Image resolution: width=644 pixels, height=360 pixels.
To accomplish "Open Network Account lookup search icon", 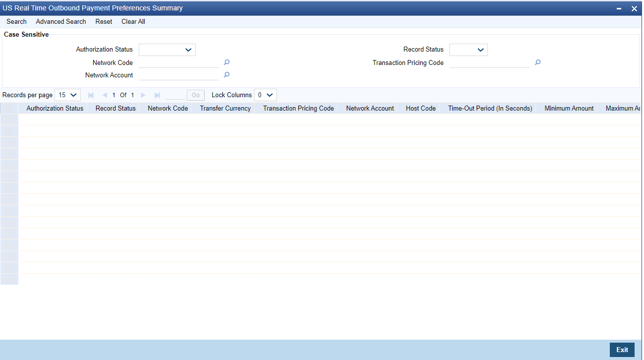I will click(x=227, y=75).
